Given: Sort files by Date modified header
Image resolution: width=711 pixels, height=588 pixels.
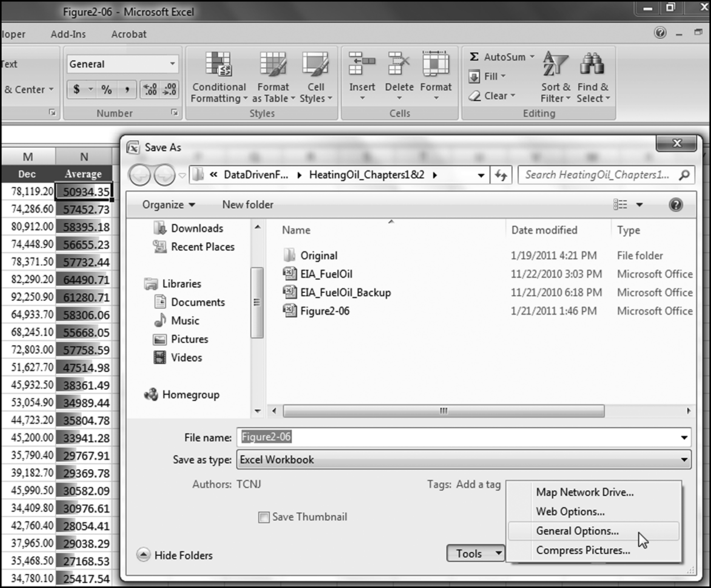Looking at the screenshot, I should tap(544, 230).
